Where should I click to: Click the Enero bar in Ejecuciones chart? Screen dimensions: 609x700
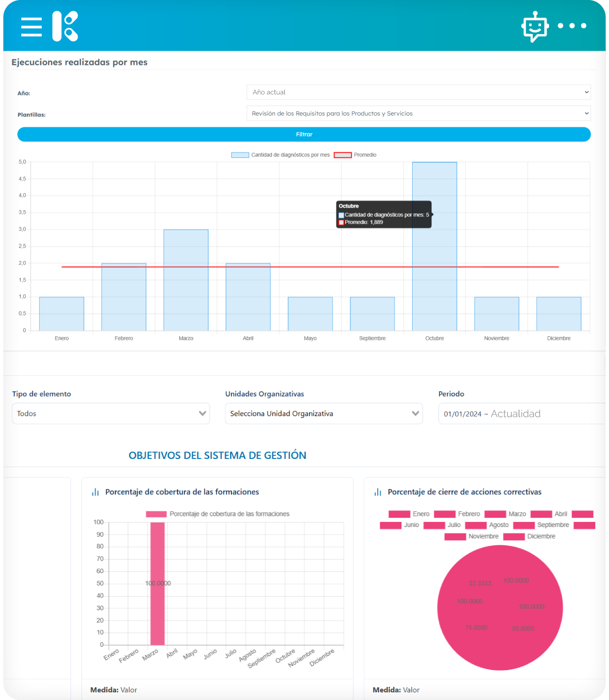[x=61, y=314]
